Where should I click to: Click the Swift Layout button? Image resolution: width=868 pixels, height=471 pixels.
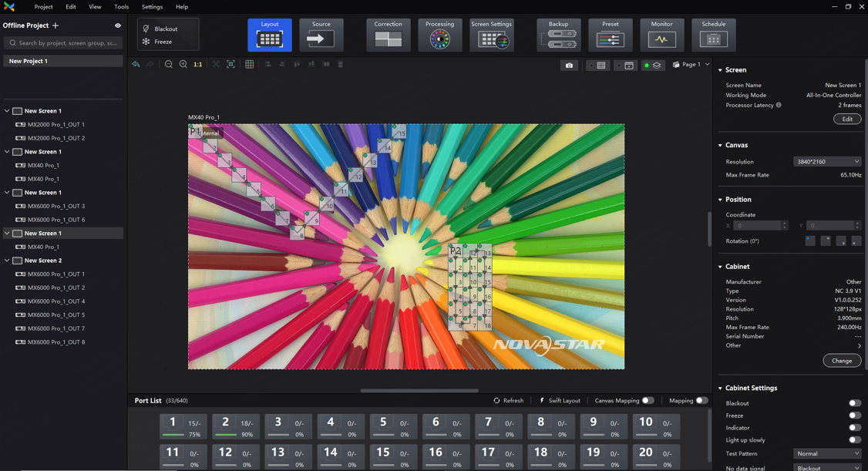click(x=560, y=400)
